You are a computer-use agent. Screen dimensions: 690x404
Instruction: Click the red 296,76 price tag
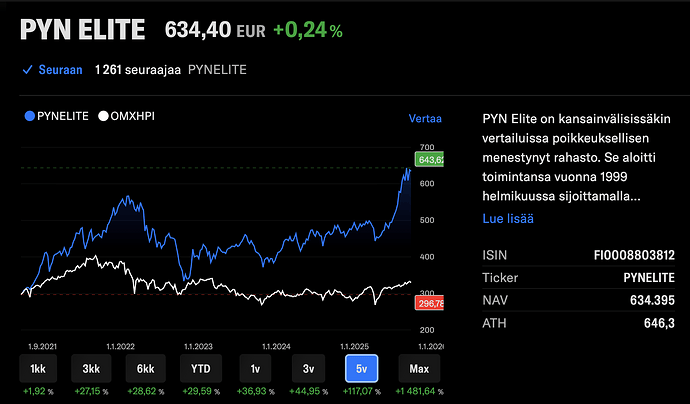tap(426, 303)
